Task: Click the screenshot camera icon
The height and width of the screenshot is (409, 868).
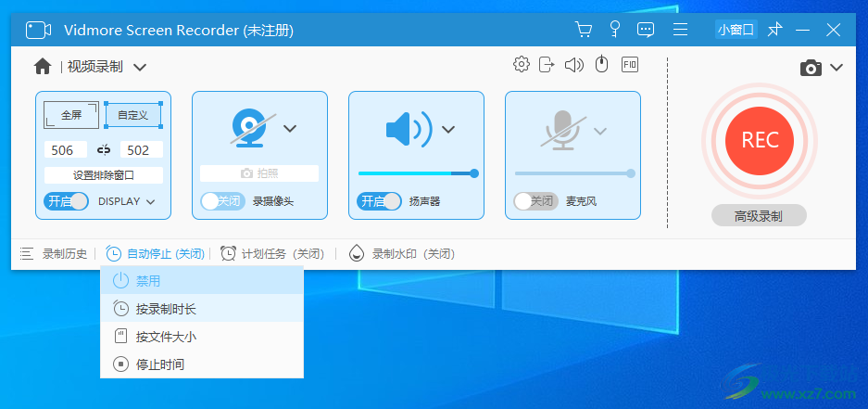Action: click(x=811, y=69)
